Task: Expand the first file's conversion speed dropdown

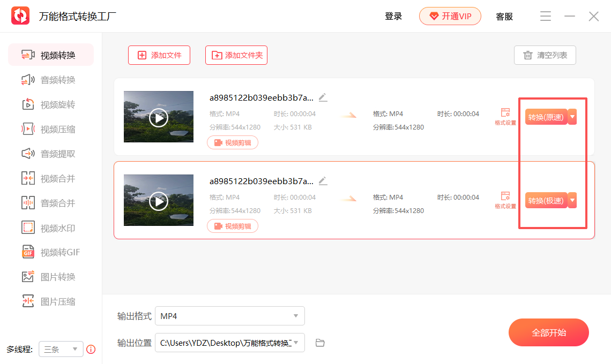Action: [x=571, y=116]
